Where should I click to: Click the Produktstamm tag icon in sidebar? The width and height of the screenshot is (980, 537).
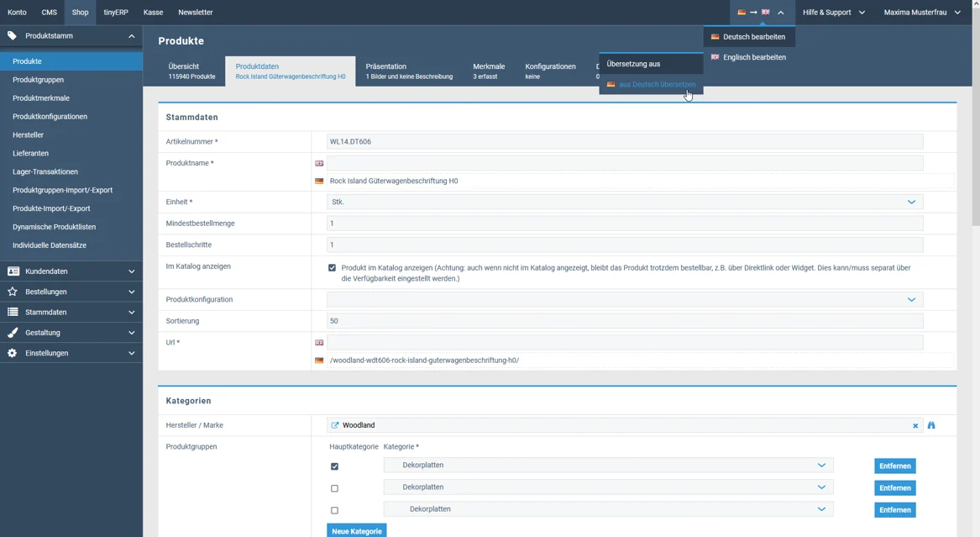pyautogui.click(x=12, y=35)
